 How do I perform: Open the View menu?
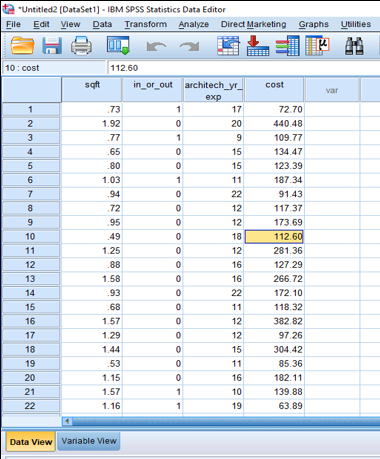pyautogui.click(x=70, y=24)
